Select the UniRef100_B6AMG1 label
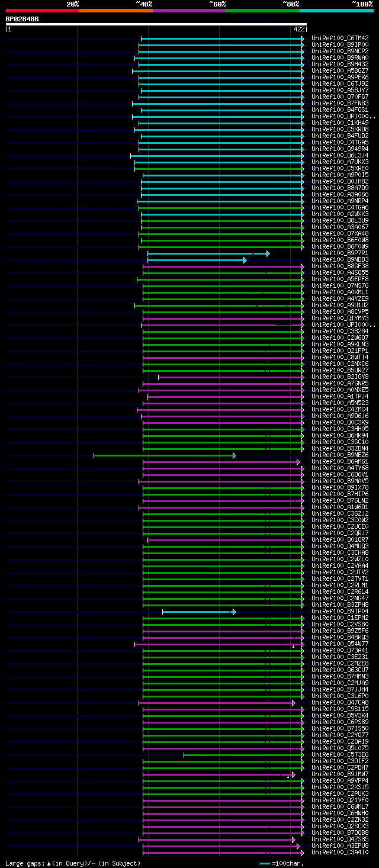 (x=340, y=462)
